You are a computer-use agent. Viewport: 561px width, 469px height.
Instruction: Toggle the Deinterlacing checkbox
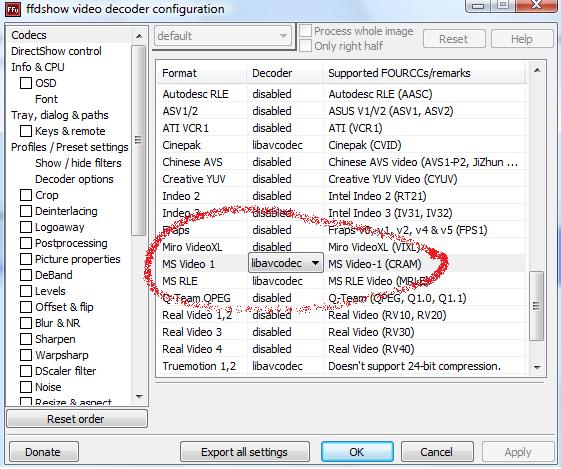coord(26,211)
